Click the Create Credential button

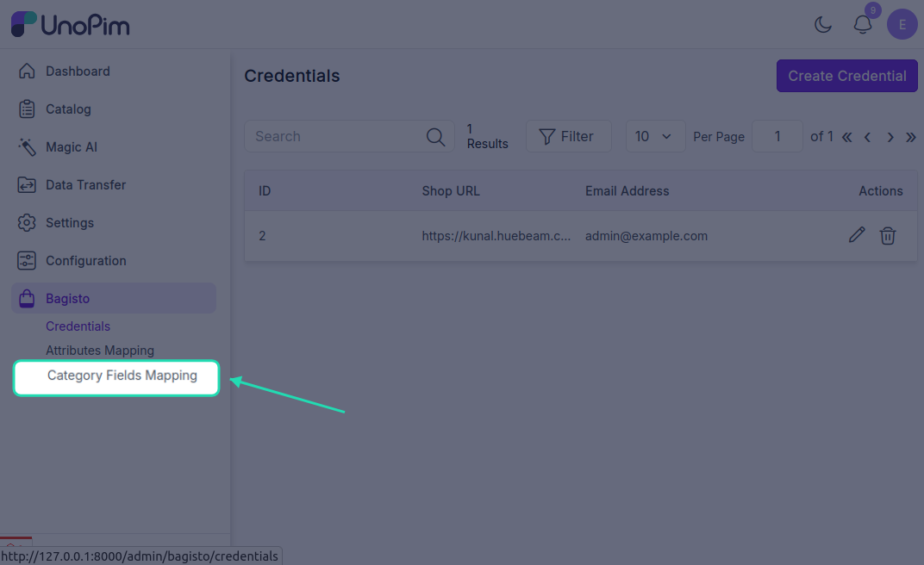(x=846, y=76)
